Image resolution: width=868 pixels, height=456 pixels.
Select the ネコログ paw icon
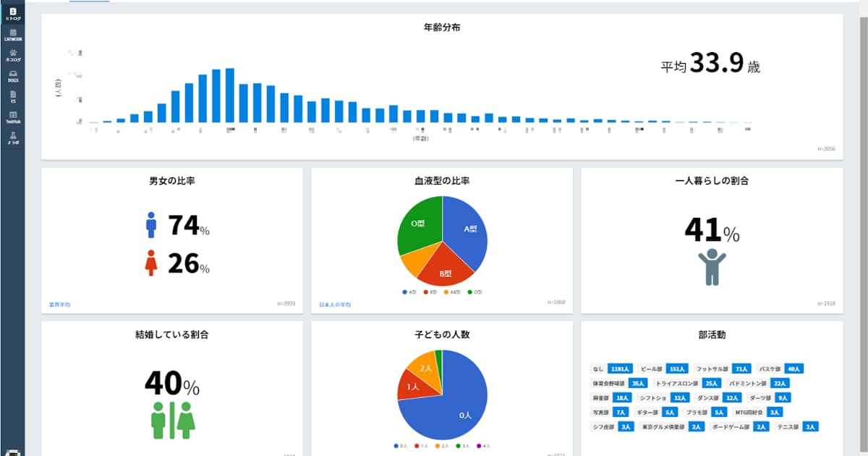(12, 55)
